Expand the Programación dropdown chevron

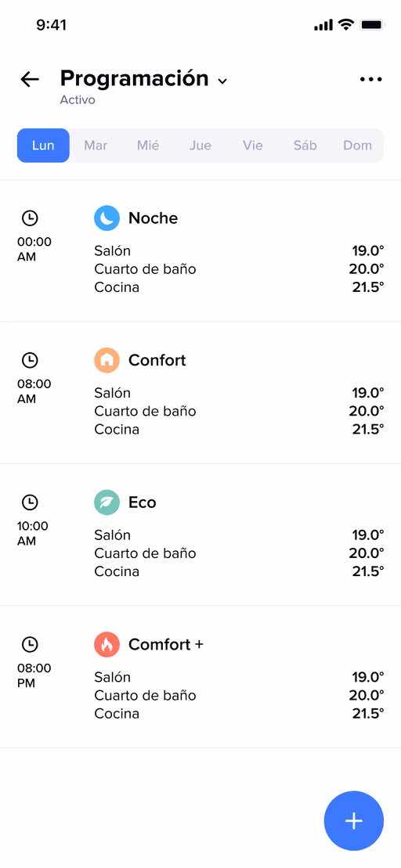[222, 81]
